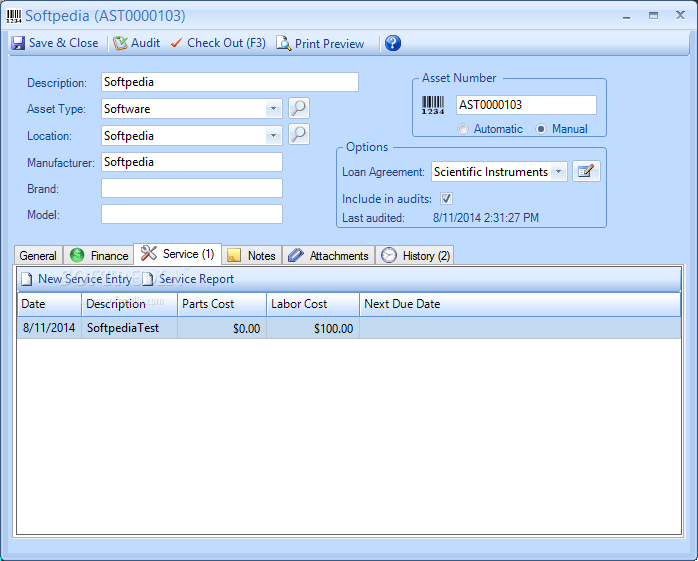Close the Softpedia asset window
Viewport: 698px width, 561px height.
(x=680, y=16)
